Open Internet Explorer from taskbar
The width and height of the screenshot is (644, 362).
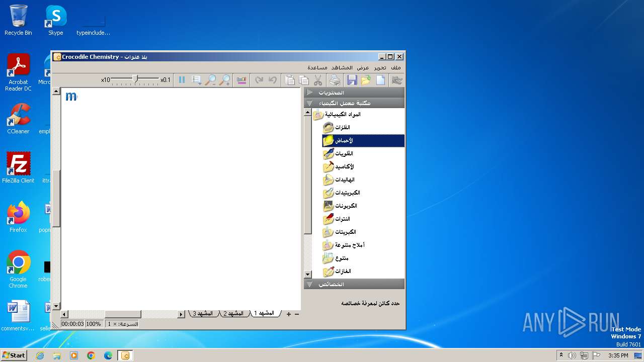(x=40, y=355)
